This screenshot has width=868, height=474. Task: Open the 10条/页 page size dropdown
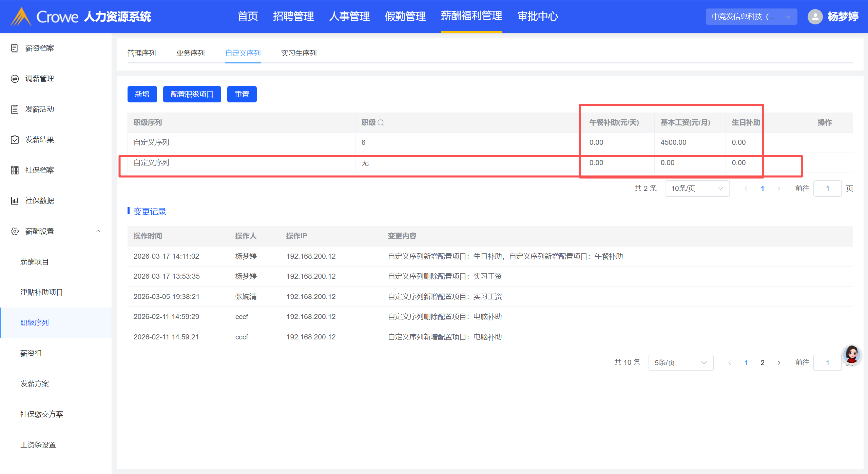(x=697, y=189)
